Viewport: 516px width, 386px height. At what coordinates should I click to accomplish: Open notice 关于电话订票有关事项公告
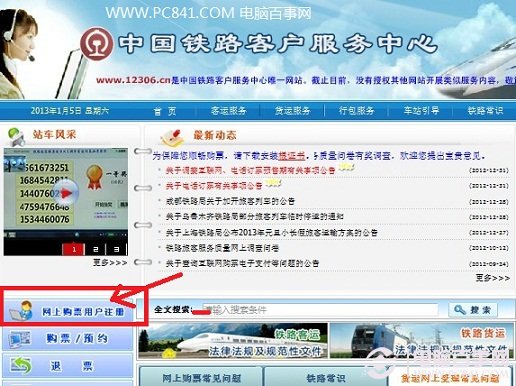click(214, 186)
